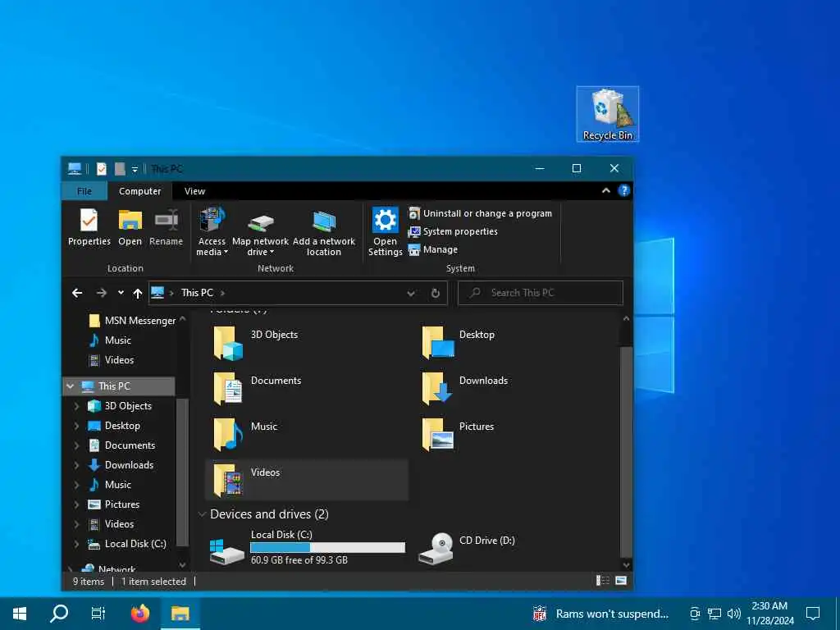The height and width of the screenshot is (630, 840).
Task: Open the Windows Start menu
Action: coord(20,614)
